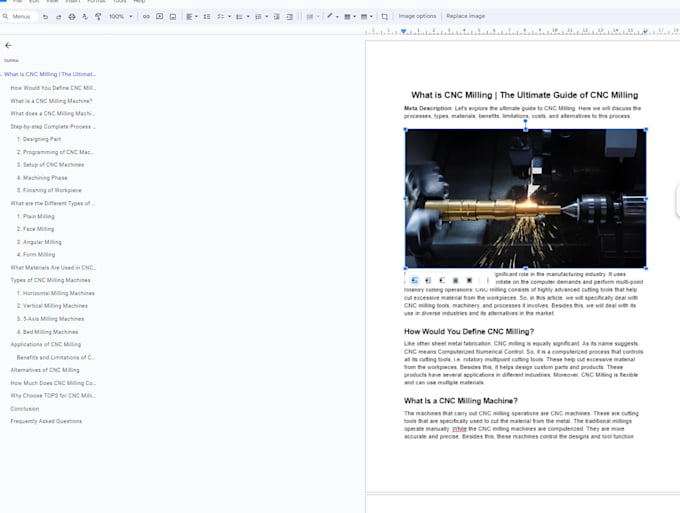Go to 'Types of CNC Milling Machines' in the outline

[50, 280]
